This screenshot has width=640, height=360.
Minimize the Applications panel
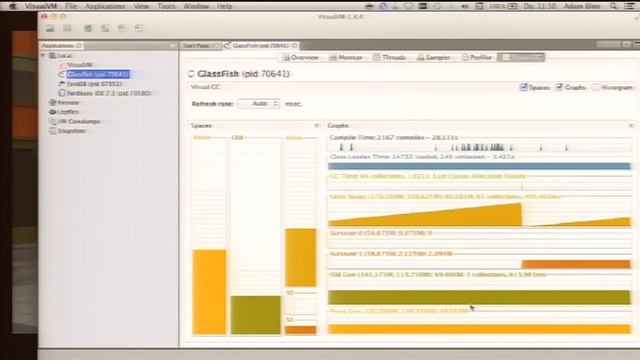tap(172, 45)
